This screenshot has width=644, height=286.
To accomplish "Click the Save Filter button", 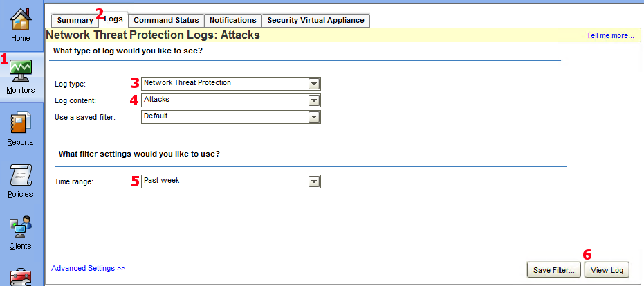I will coord(553,270).
